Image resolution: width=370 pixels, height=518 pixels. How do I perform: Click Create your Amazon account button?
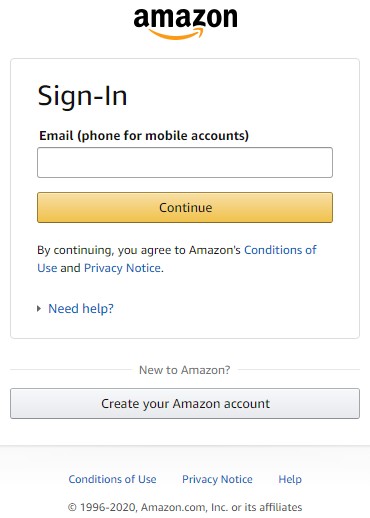pos(185,403)
